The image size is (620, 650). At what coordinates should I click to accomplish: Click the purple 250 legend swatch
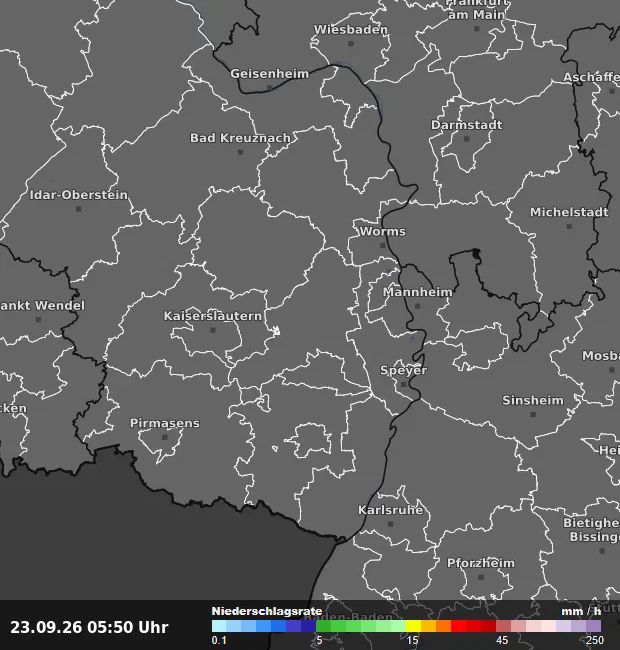tap(593, 626)
